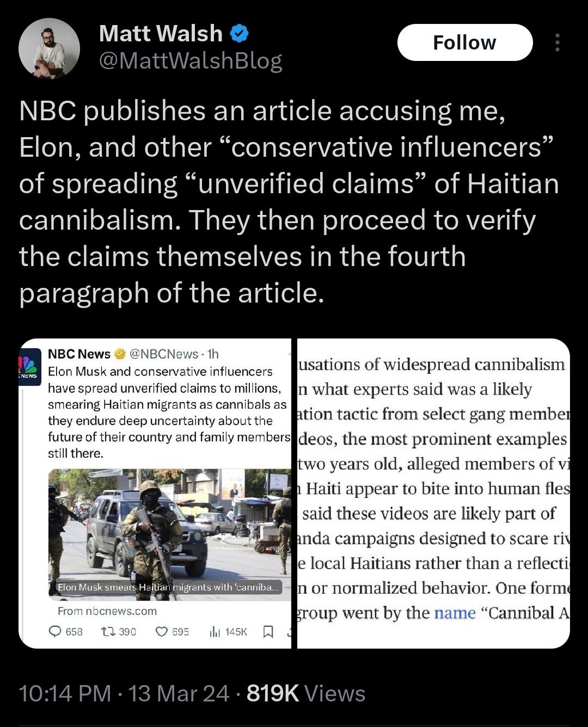Screen dimensions: 588x727
Task: Open the armed soldier article photo
Action: [169, 534]
